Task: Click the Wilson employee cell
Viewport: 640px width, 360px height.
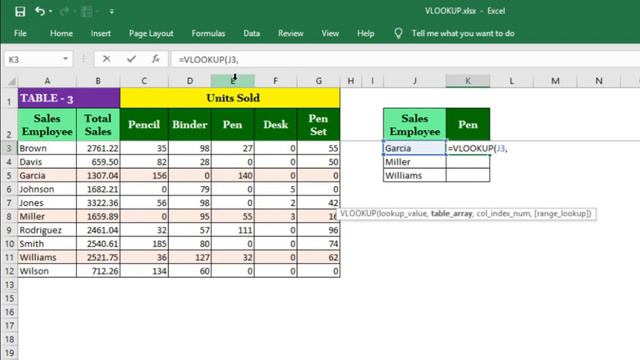Action: tap(47, 271)
